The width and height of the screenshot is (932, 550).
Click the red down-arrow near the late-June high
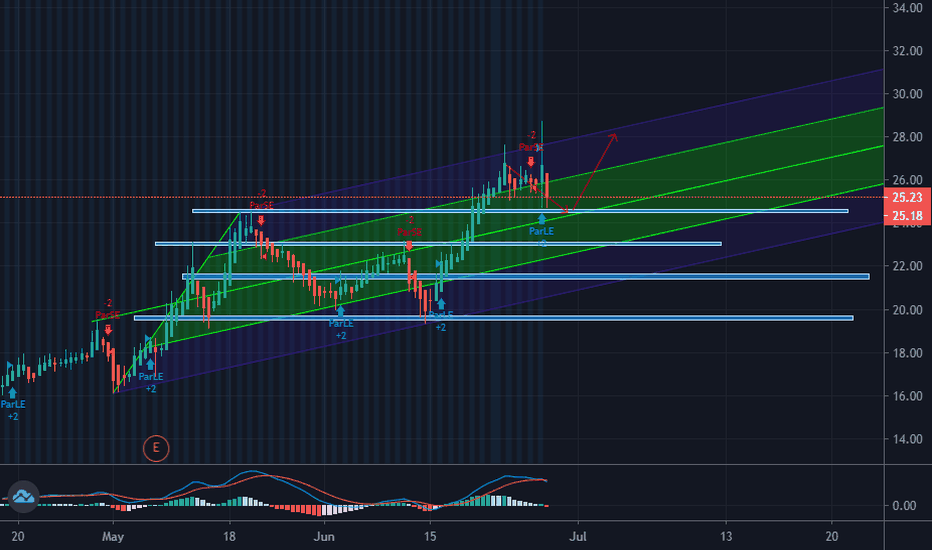point(531,162)
